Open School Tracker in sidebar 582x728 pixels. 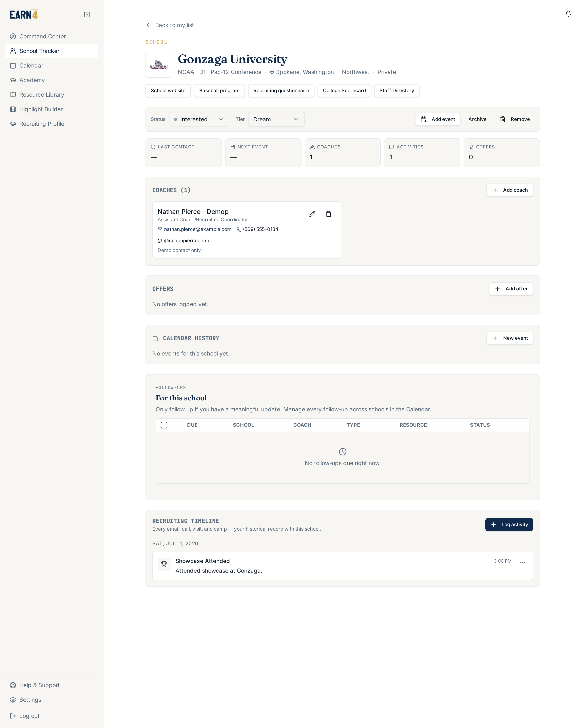[52, 51]
